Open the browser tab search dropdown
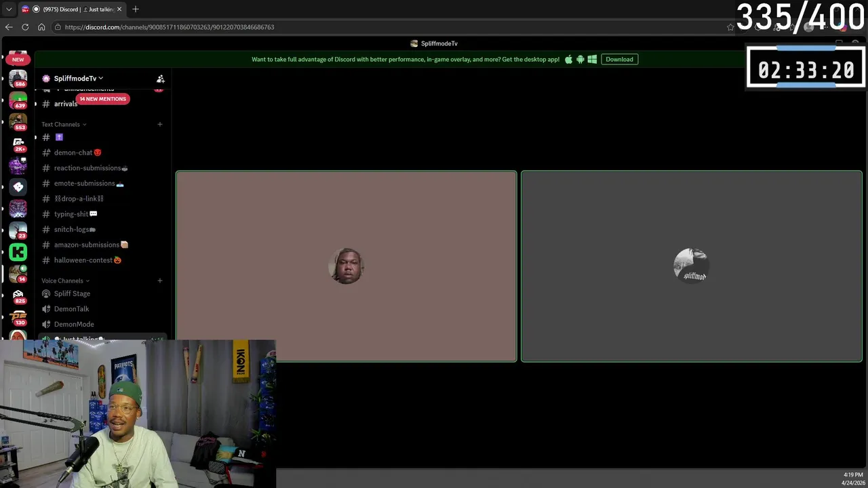The width and height of the screenshot is (868, 488). point(9,9)
